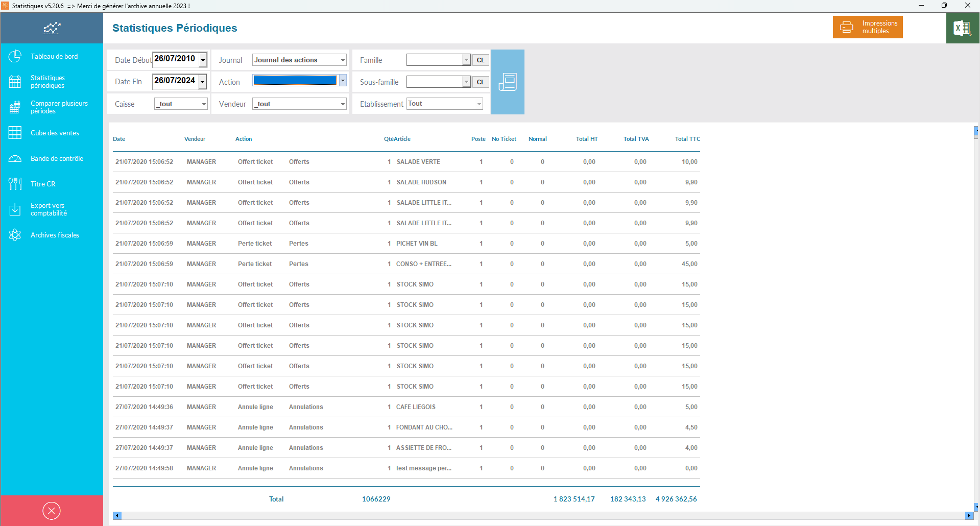Open the Journal des actions dropdown
The width and height of the screenshot is (980, 526).
pos(299,60)
